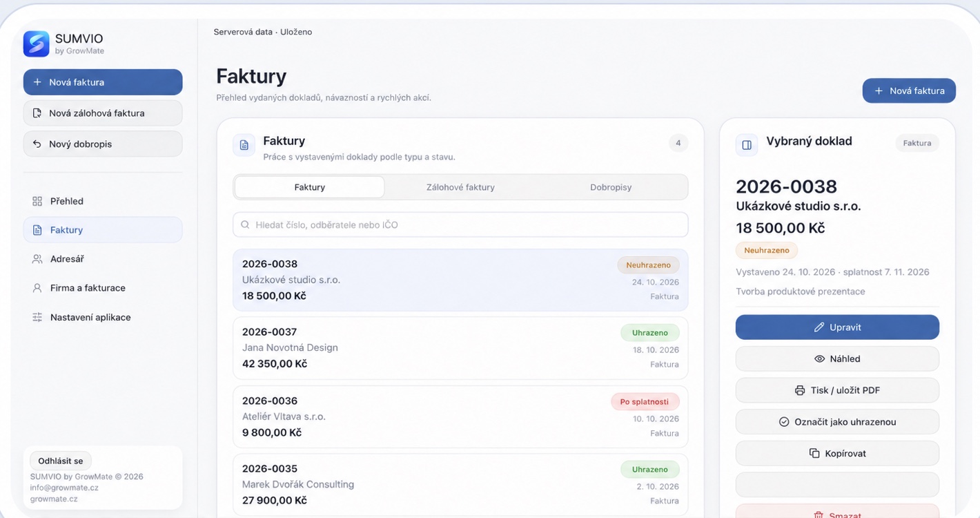Click the 2026-0038 heading in detail panel

coord(786,186)
